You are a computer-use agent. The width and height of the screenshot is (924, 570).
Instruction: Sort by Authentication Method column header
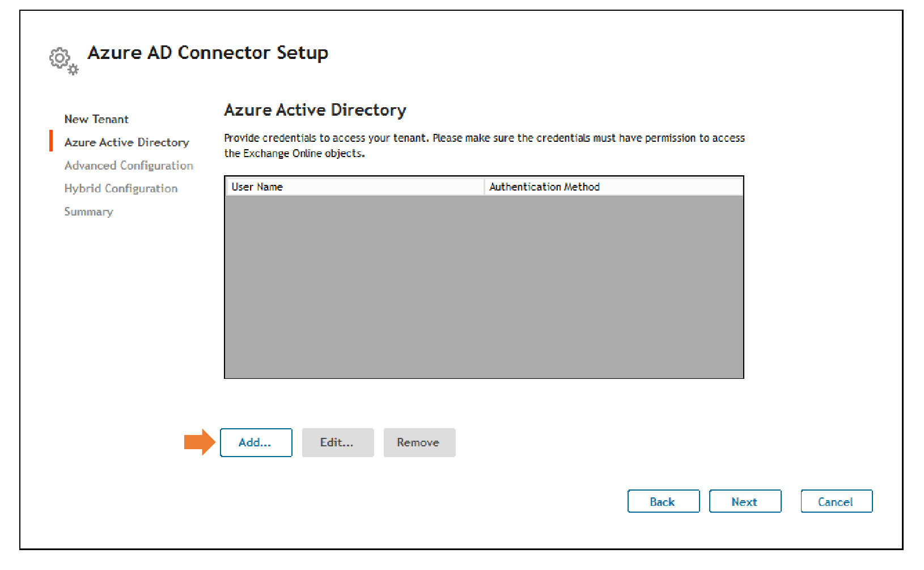click(x=613, y=187)
